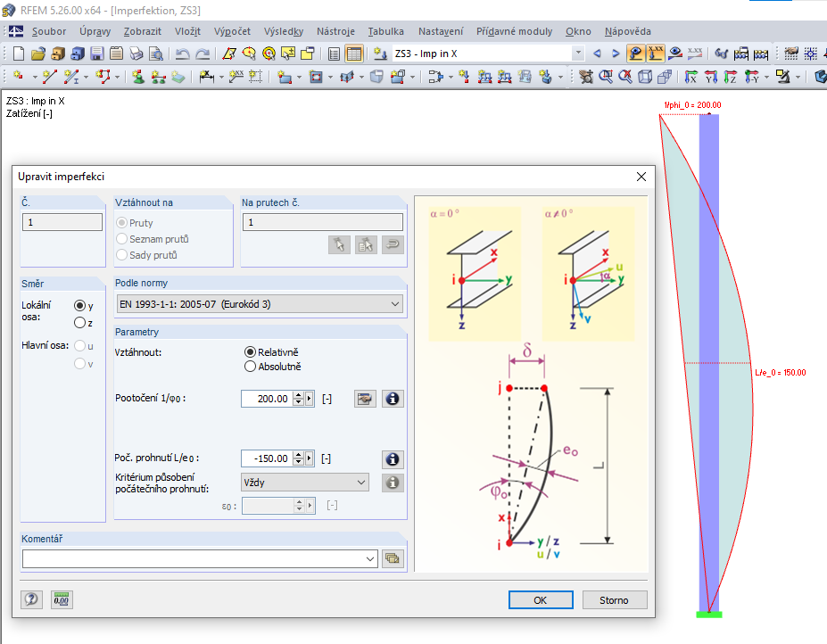
Task: Click the Print icon in the toolbar
Action: pyautogui.click(x=136, y=54)
